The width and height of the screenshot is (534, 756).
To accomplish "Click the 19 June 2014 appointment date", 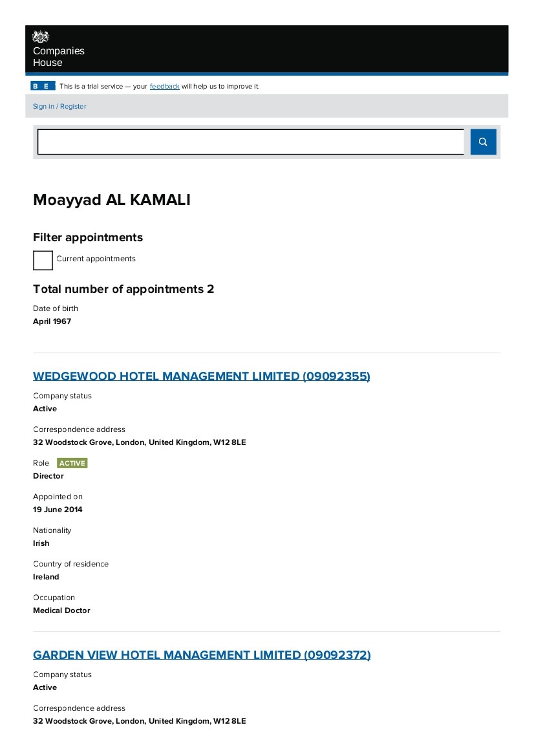I will [x=58, y=510].
